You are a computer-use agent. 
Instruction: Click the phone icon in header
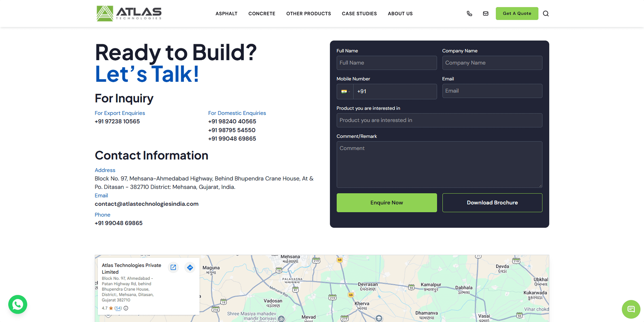click(x=469, y=14)
